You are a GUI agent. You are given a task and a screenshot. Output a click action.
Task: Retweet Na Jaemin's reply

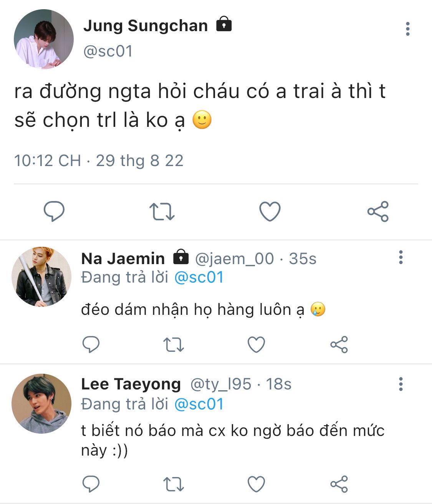tap(174, 345)
